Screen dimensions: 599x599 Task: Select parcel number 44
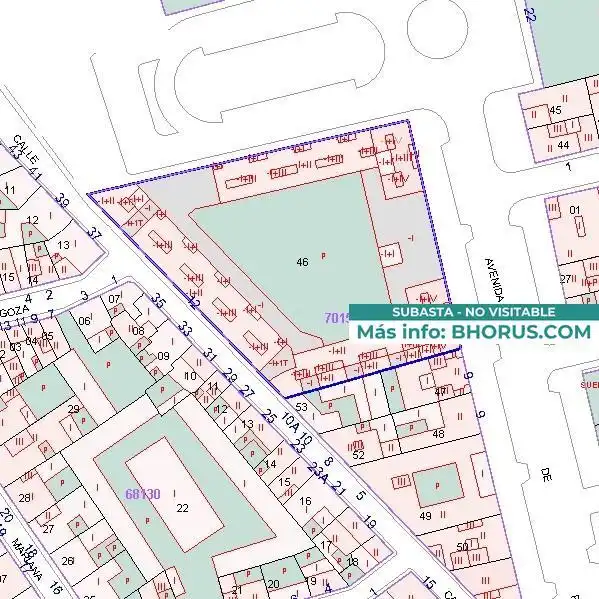(x=563, y=145)
